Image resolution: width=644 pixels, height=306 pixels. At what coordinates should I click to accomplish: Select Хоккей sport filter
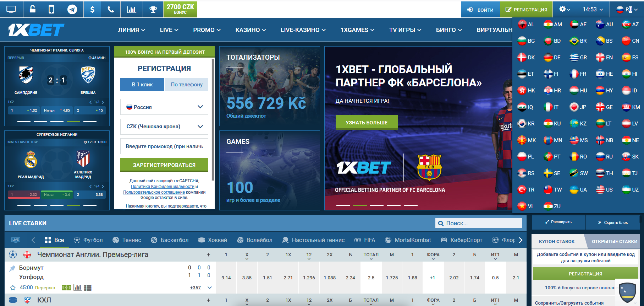coord(213,240)
